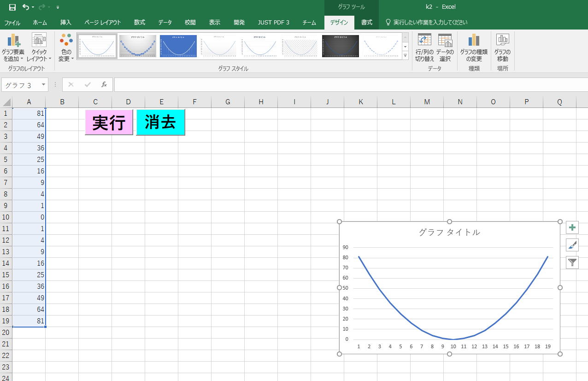Click the chart's top-left resize handle
The height and width of the screenshot is (381, 588).
click(340, 222)
